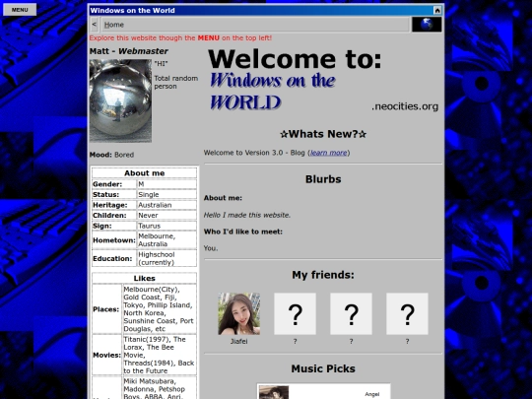This screenshot has width=532, height=399.
Task: Click the Jiafei name label
Action: 238,341
